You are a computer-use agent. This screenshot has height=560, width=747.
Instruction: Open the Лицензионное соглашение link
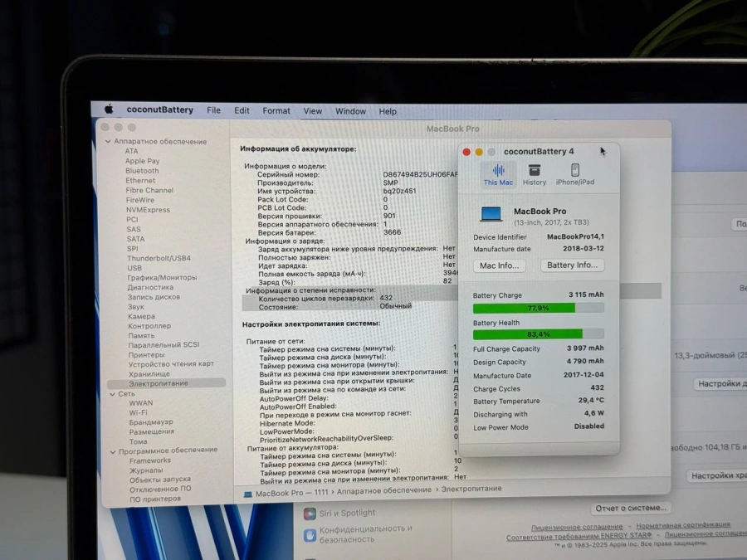[577, 527]
